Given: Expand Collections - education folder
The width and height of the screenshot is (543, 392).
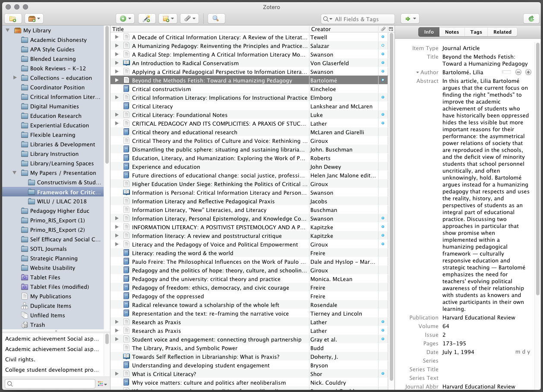Looking at the screenshot, I should coord(15,78).
